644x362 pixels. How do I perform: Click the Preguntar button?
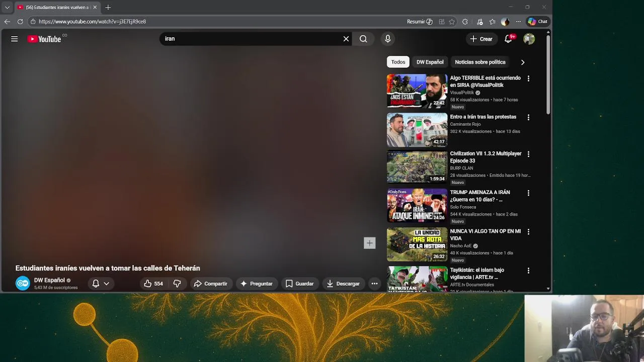[257, 284]
